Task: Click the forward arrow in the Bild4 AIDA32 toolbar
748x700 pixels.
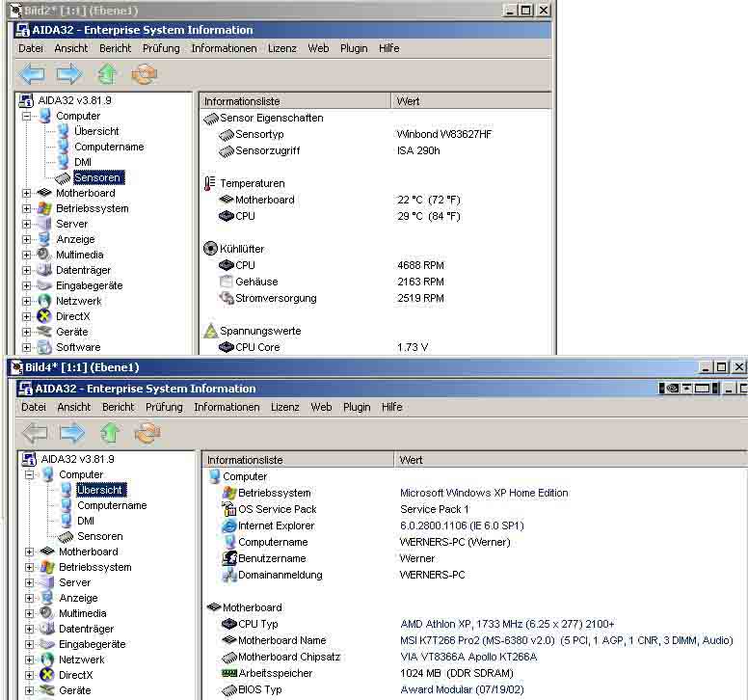Action: 72,433
